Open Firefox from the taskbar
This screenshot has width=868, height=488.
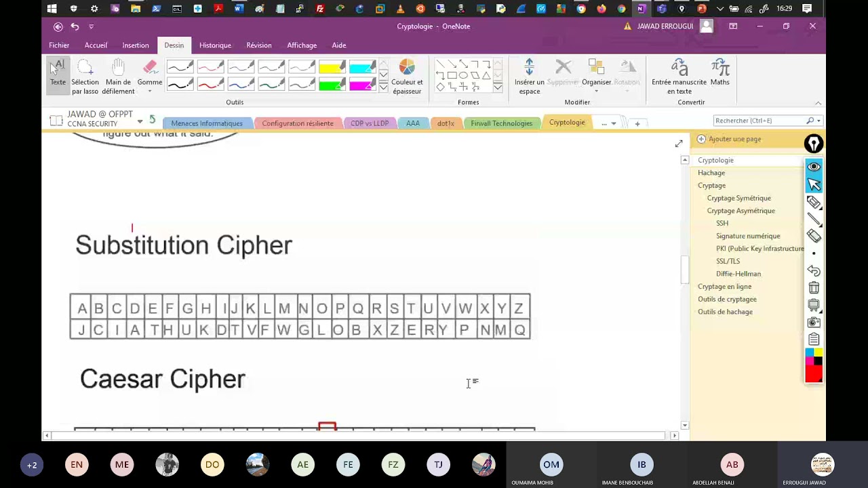pyautogui.click(x=601, y=9)
